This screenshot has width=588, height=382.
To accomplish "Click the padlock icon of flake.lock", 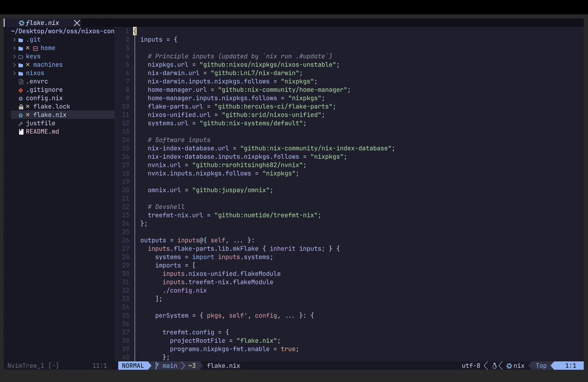I will pyautogui.click(x=21, y=106).
